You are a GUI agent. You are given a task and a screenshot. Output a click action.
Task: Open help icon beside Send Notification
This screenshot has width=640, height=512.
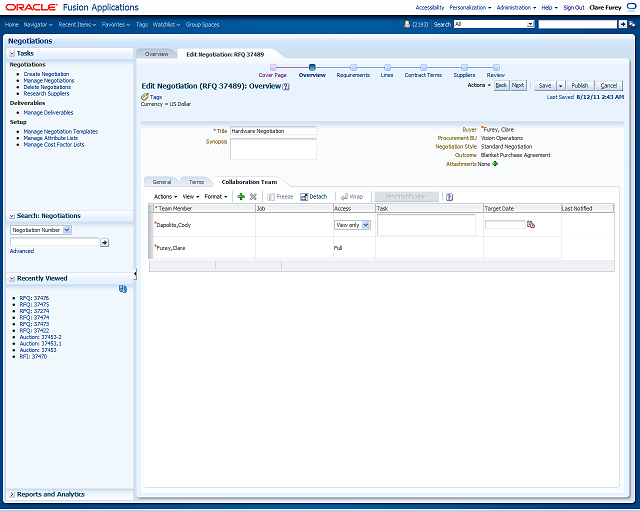click(x=449, y=197)
